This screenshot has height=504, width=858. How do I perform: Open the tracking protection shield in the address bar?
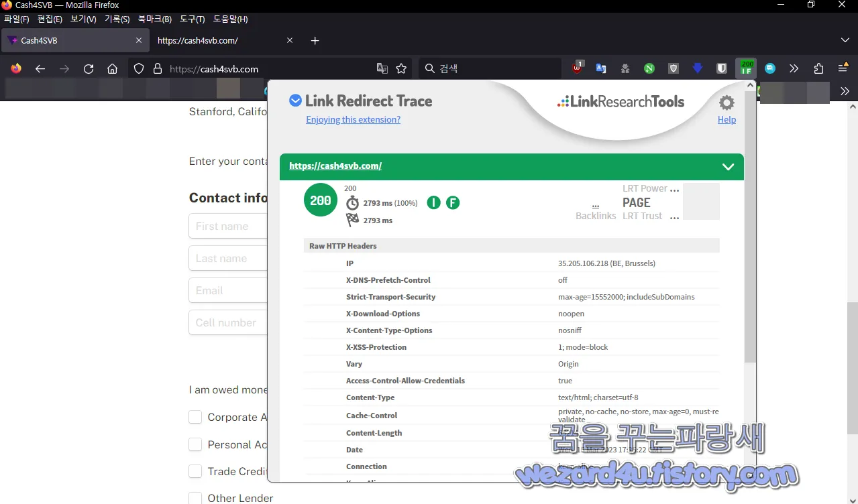coord(139,68)
